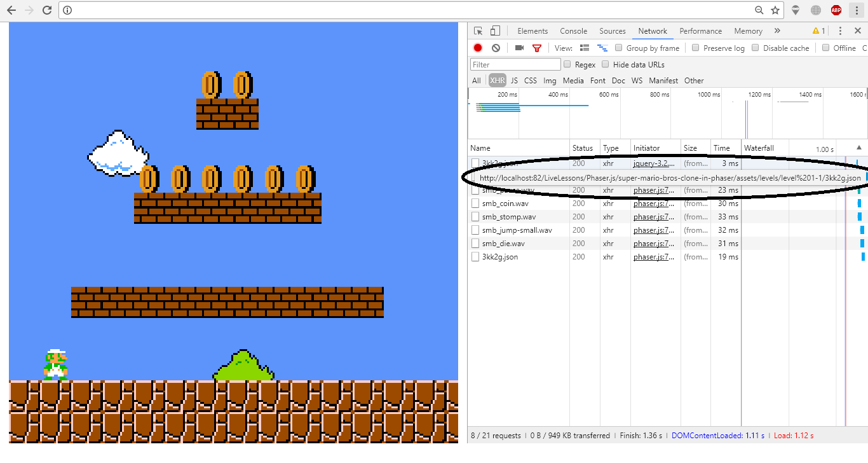Filter requests by Manifest
This screenshot has height=463, width=868.
coord(663,81)
